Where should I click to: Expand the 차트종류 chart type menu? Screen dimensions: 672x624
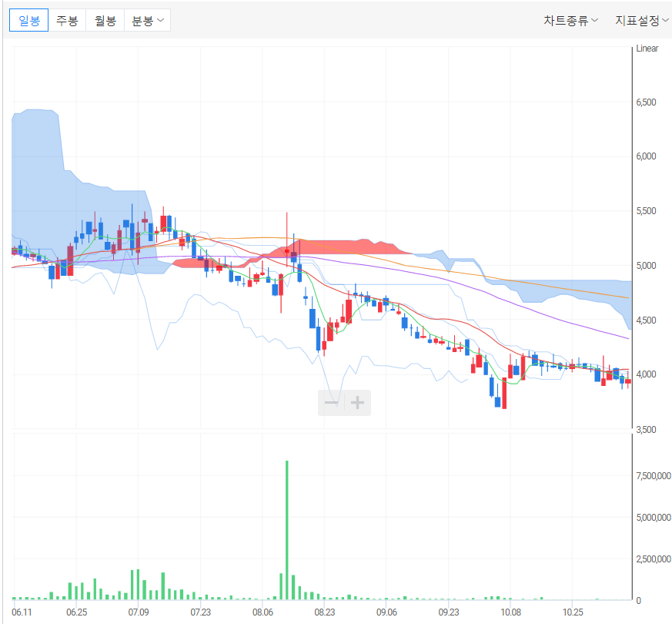(571, 20)
